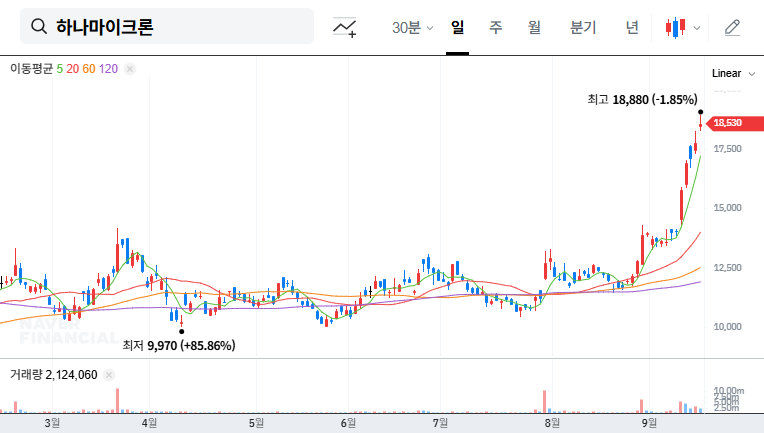Select the 60-day moving average value

click(x=89, y=69)
